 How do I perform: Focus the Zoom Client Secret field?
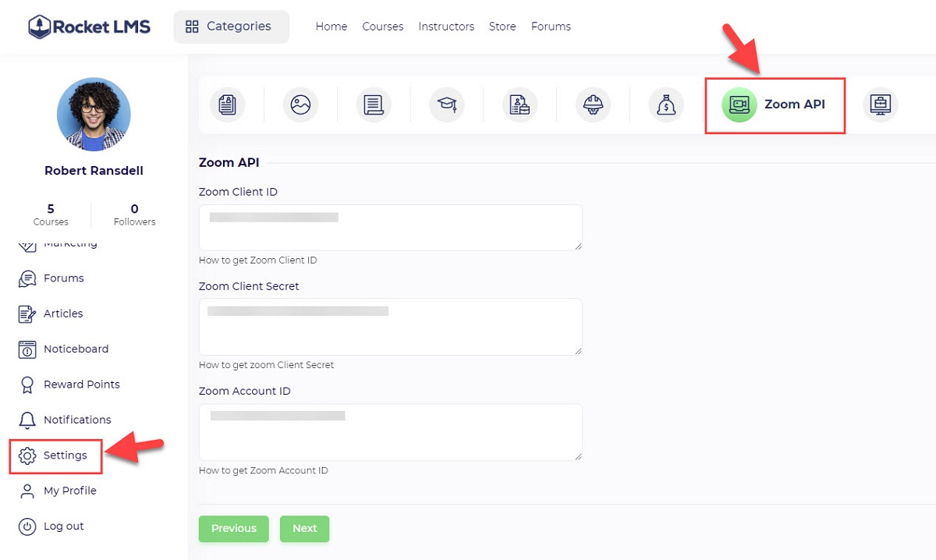[390, 327]
